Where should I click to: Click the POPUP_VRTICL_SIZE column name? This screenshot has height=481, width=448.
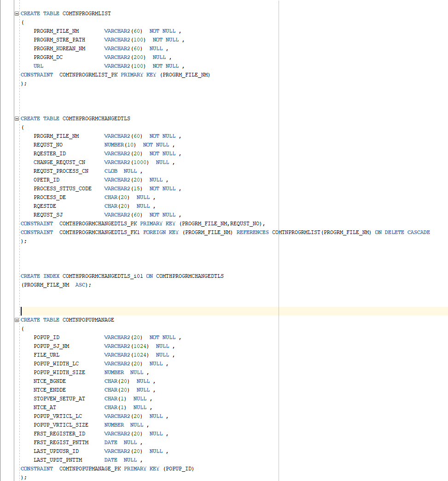click(61, 424)
